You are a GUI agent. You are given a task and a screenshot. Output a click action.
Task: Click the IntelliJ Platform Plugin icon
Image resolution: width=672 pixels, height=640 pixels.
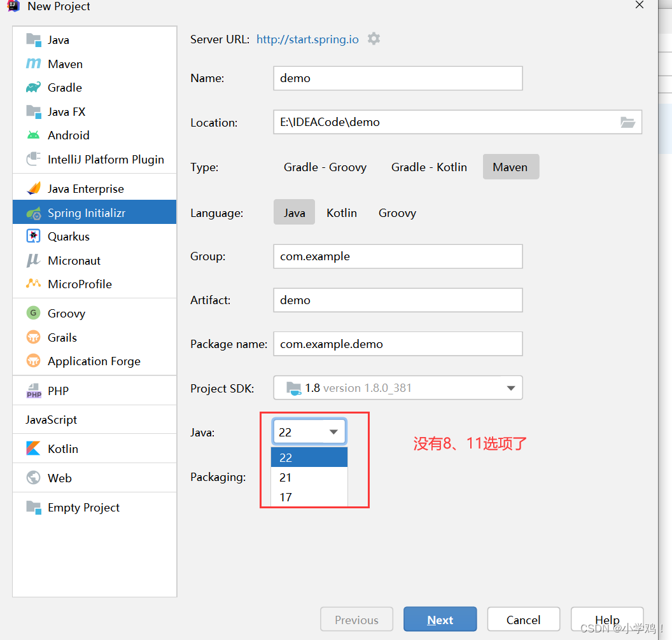click(34, 159)
